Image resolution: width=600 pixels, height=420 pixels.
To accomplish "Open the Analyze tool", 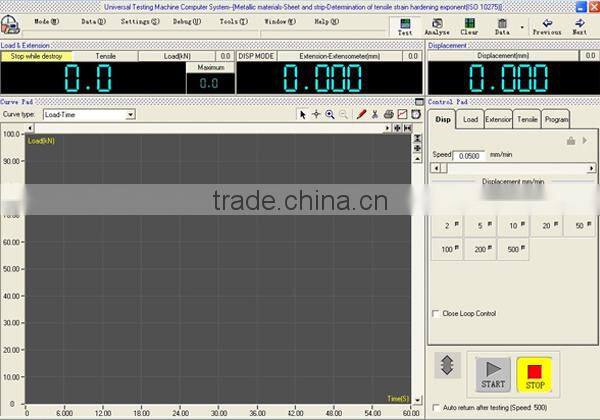I will tap(437, 27).
